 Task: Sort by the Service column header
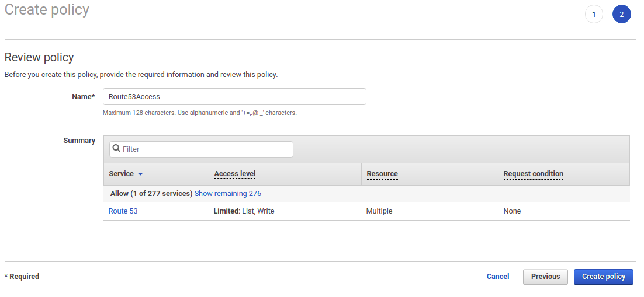[x=121, y=173]
